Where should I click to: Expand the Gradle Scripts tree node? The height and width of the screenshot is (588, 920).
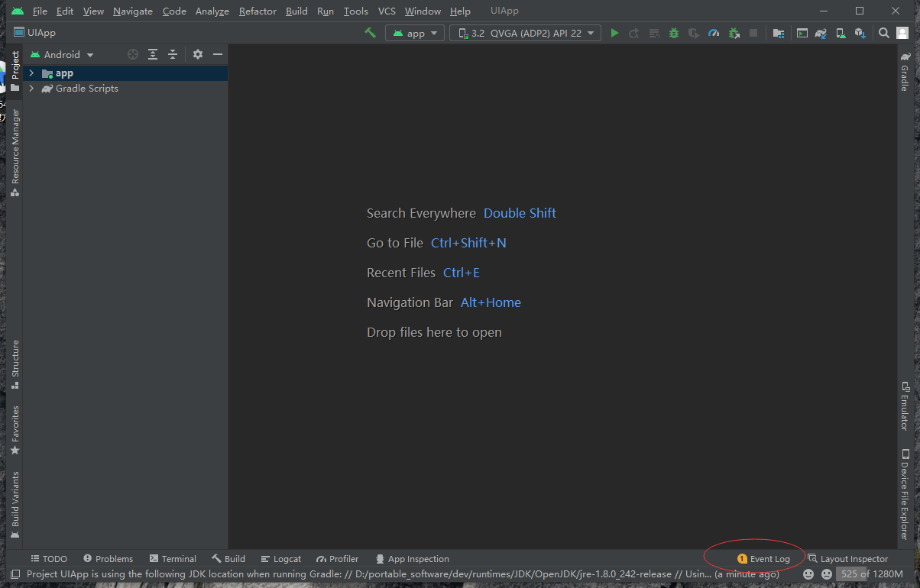tap(31, 89)
